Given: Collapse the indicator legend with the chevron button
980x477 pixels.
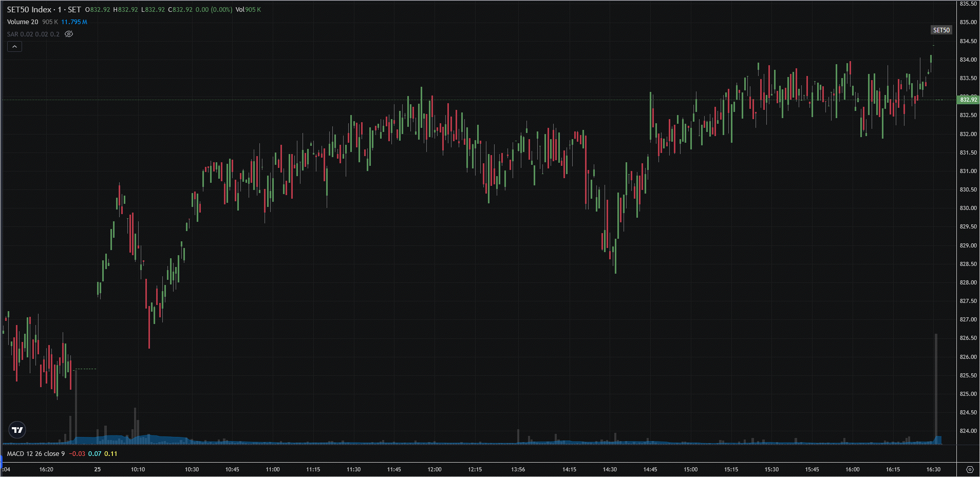Looking at the screenshot, I should tap(14, 47).
